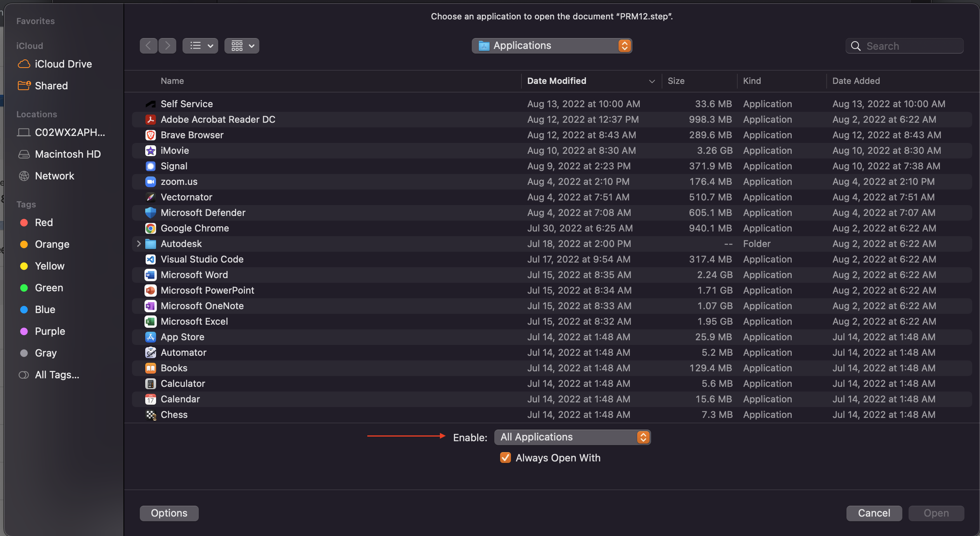980x536 pixels.
Task: Open the list view options dropdown
Action: [x=200, y=46]
